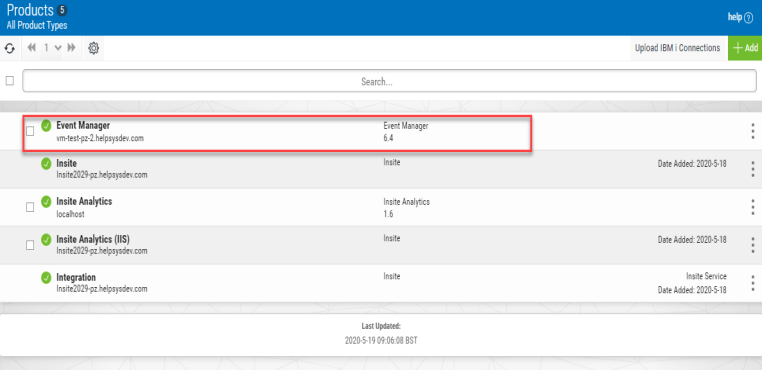762x370 pixels.
Task: Click All Product Types subtitle
Action: [37, 25]
